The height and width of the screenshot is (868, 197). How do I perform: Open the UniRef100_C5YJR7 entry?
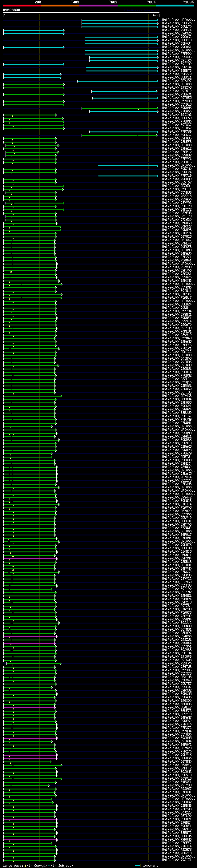point(177,81)
